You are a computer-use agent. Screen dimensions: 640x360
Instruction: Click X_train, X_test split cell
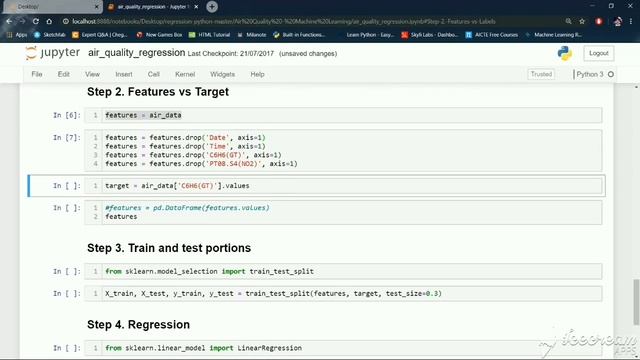tap(343, 293)
